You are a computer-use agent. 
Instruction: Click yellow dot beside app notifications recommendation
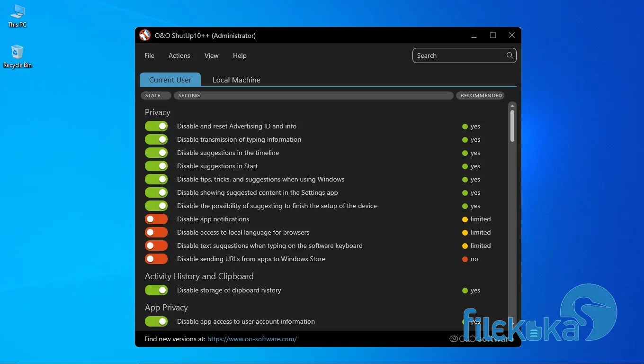[465, 219]
